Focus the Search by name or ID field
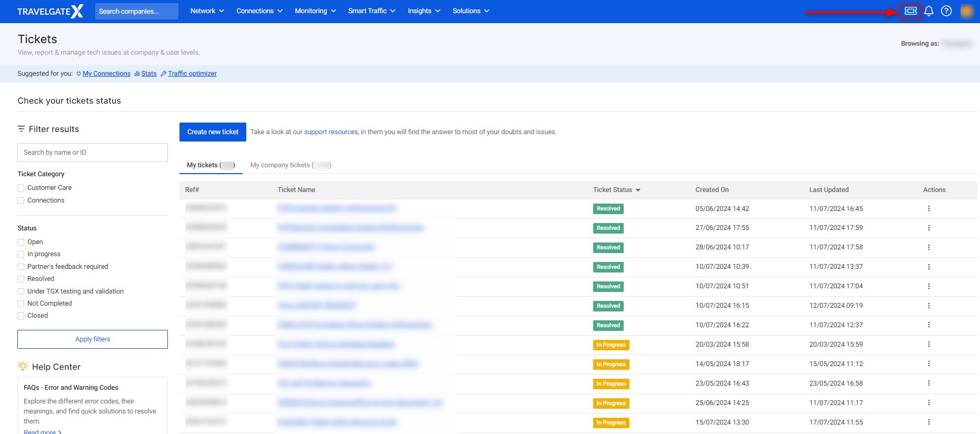The width and height of the screenshot is (980, 434). pyautogui.click(x=93, y=153)
